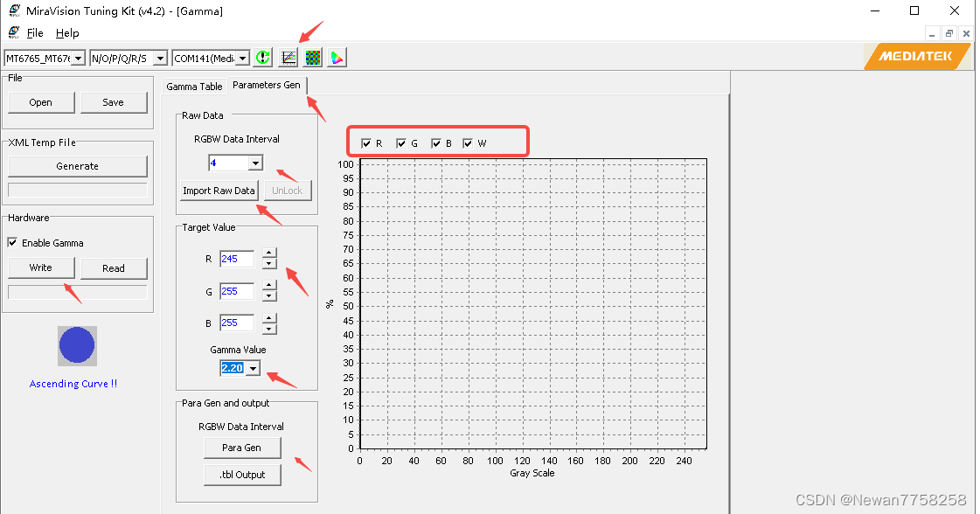Click the .tbl Output button

242,475
